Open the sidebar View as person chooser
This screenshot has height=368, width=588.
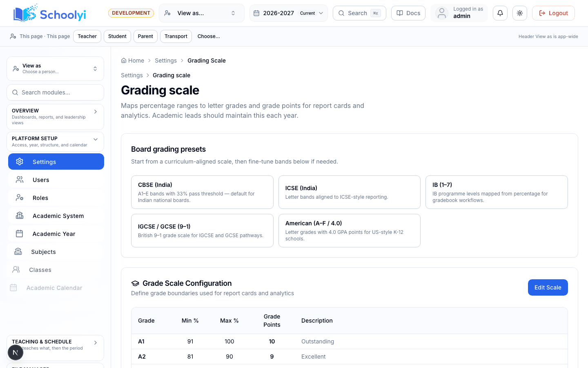tap(56, 69)
